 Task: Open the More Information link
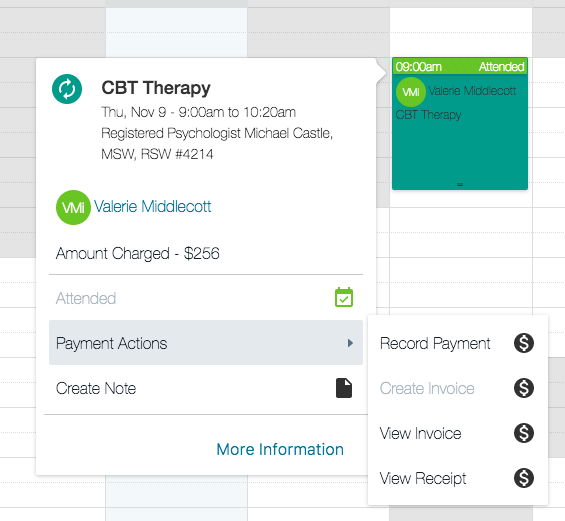280,449
